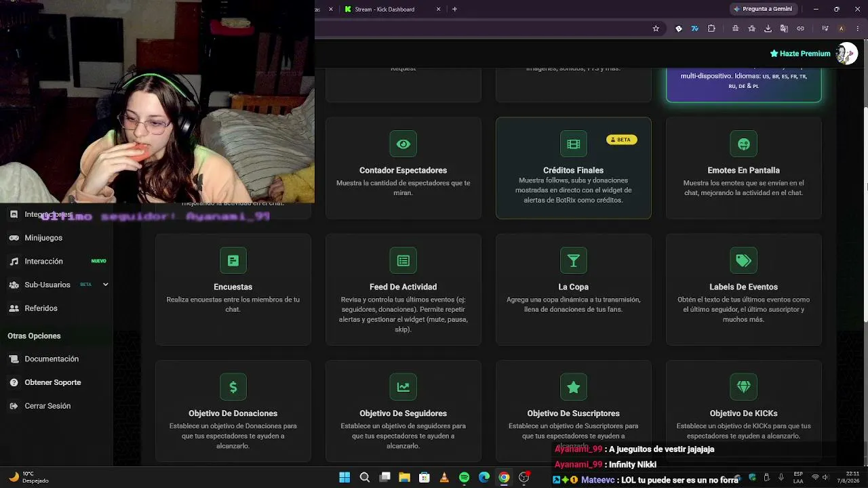The image size is (868, 488).
Task: Click the eye icon of Contador Espectadores
Action: [403, 144]
